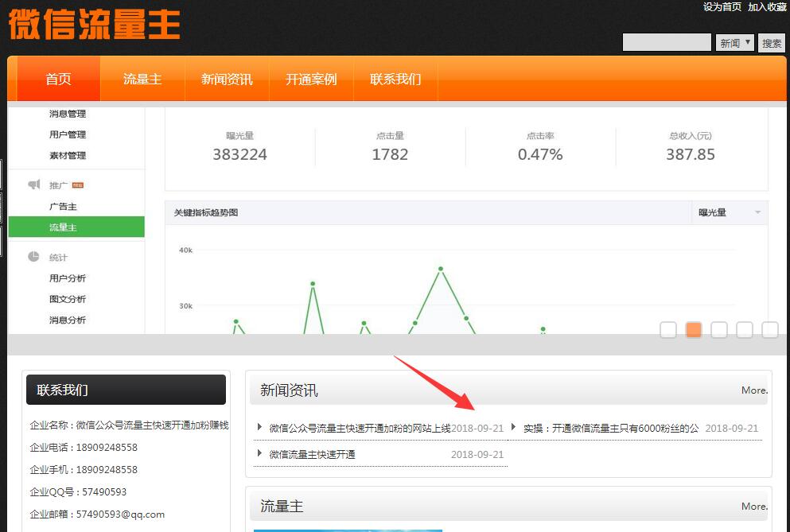Click the 企业电话：18909248558 line
The height and width of the screenshot is (532, 790).
click(84, 448)
